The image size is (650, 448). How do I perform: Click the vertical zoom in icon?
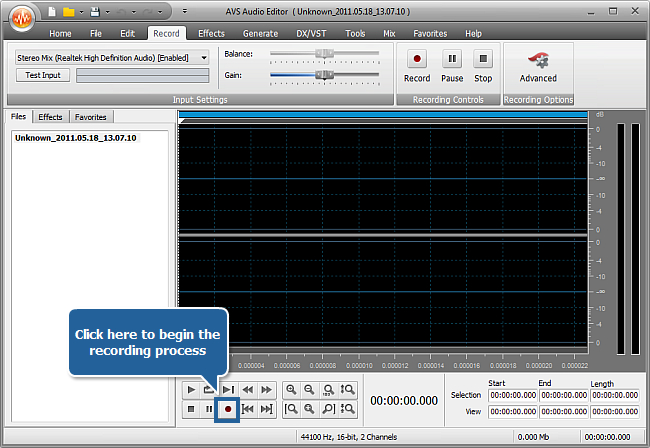(x=347, y=390)
